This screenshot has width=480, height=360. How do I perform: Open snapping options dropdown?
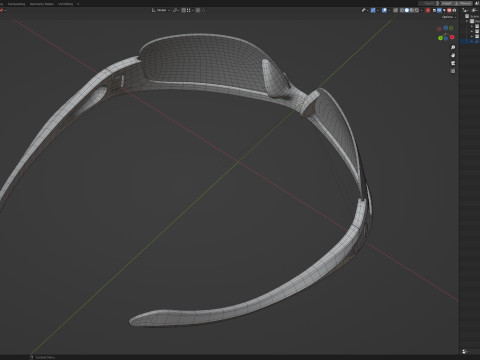190,10
